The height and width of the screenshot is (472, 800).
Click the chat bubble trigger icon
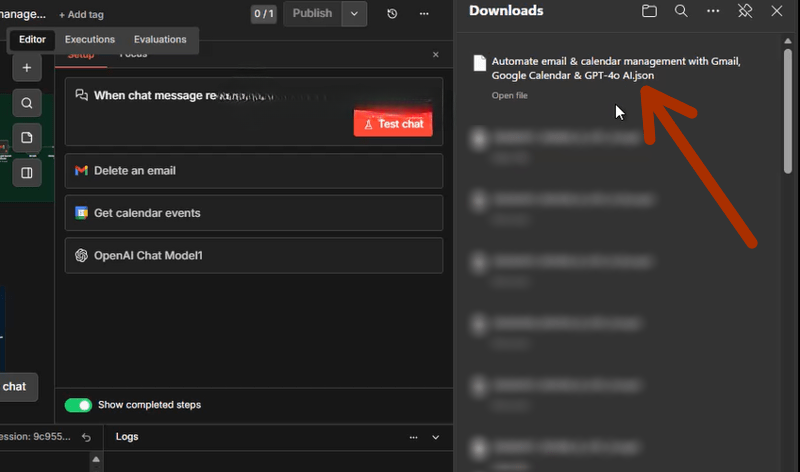click(x=81, y=95)
